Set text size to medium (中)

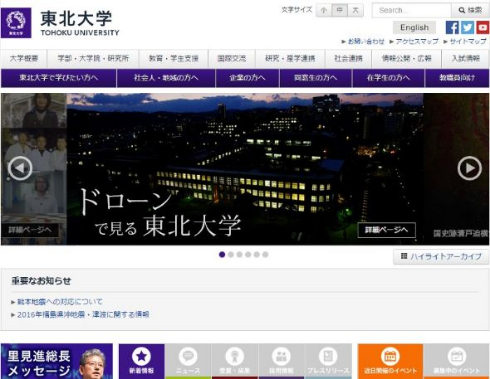340,10
